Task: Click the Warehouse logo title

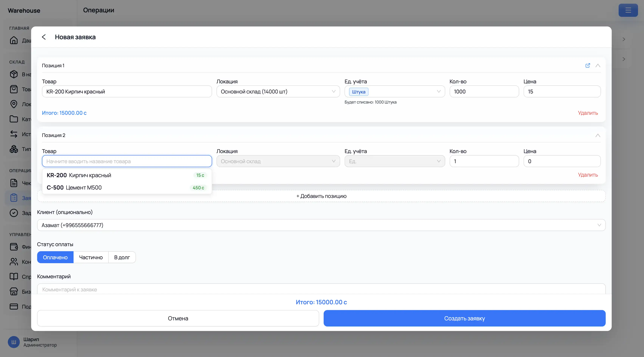Action: tap(24, 10)
